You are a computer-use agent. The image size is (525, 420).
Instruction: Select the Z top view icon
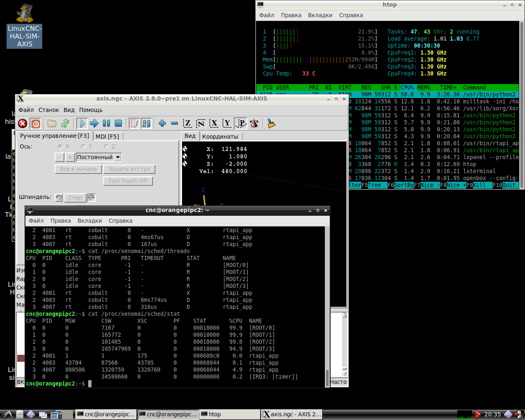[187, 123]
